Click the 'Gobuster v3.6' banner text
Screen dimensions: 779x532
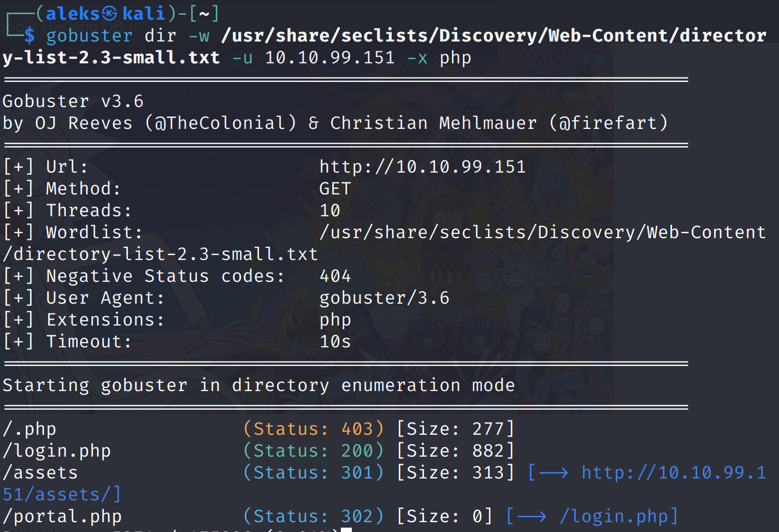coord(73,102)
